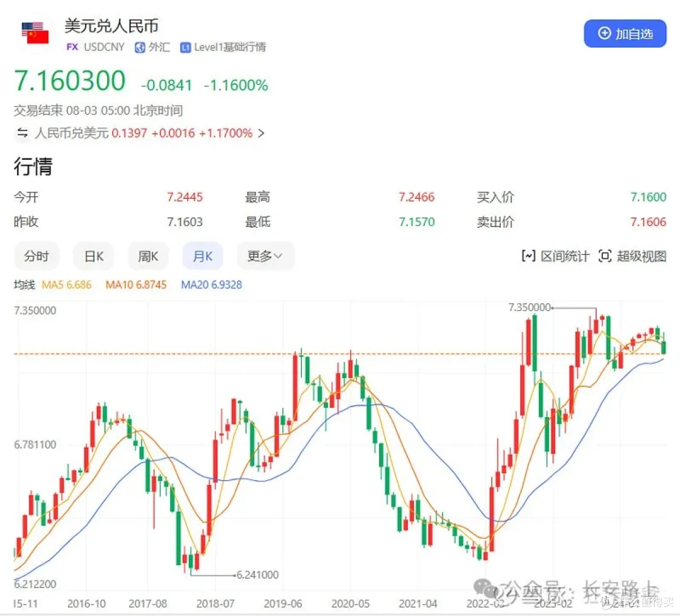Click the 7.350000 high marker on chart
The height and width of the screenshot is (616, 680).
pos(530,307)
